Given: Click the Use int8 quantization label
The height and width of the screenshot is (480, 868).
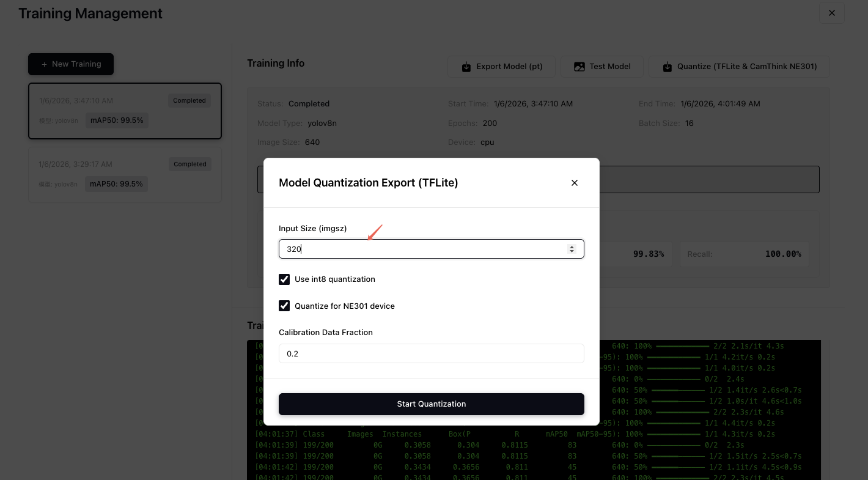Looking at the screenshot, I should coord(334,279).
